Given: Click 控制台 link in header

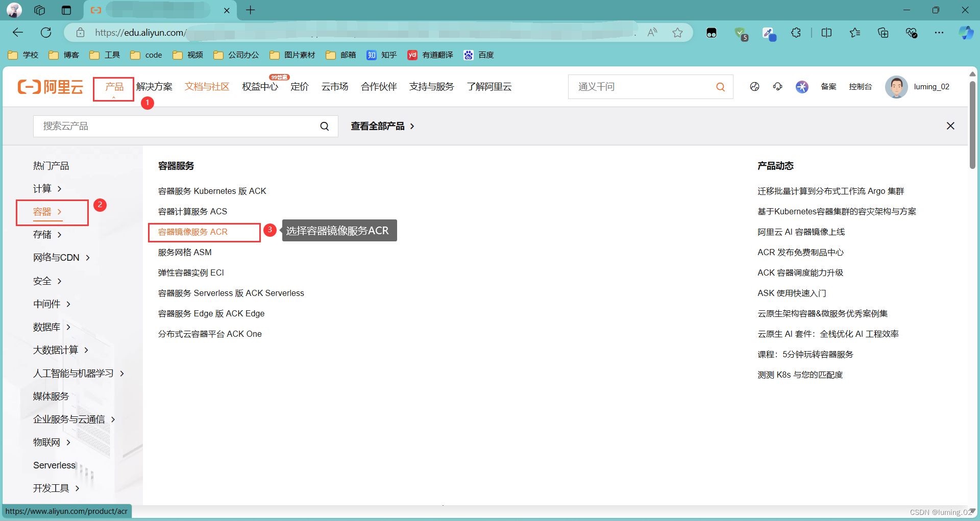Looking at the screenshot, I should pyautogui.click(x=860, y=87).
